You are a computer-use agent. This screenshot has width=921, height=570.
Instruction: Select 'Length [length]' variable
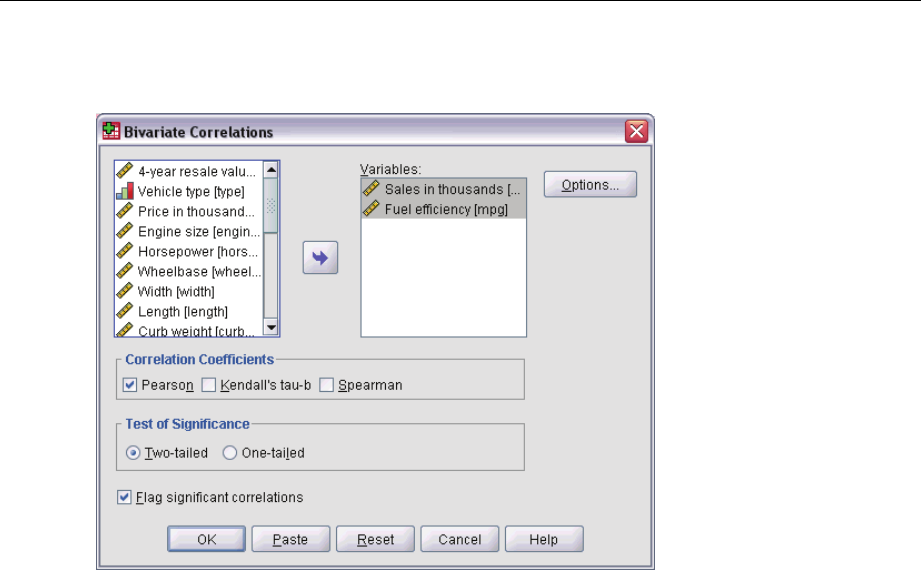(x=189, y=311)
